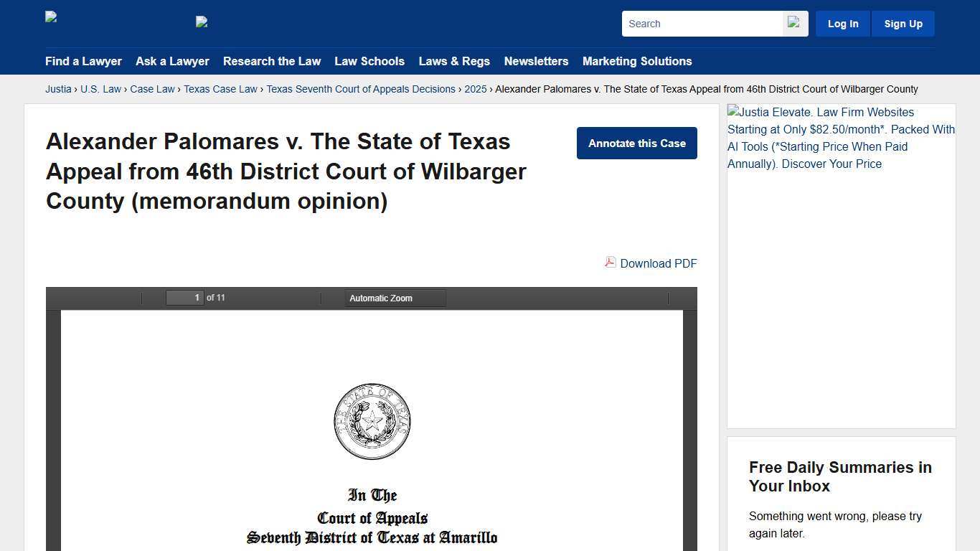Viewport: 980px width, 551px height.
Task: Click the search magnifier icon
Action: [x=793, y=24]
